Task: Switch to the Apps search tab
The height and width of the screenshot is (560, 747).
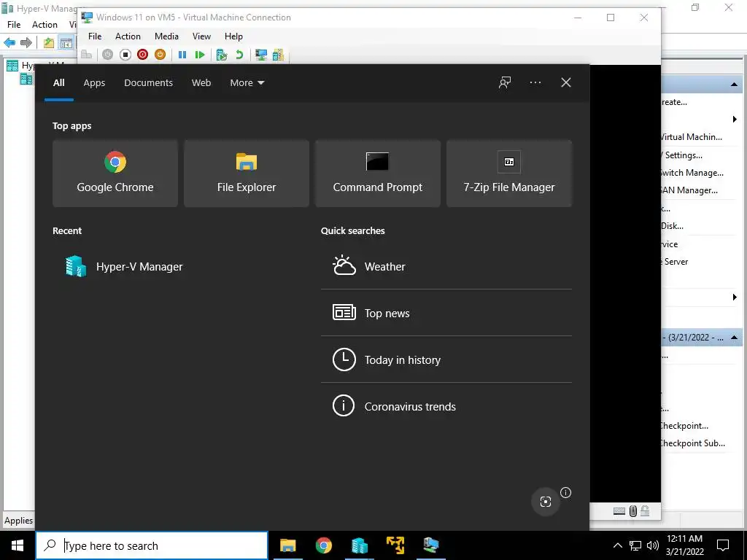Action: tap(94, 83)
